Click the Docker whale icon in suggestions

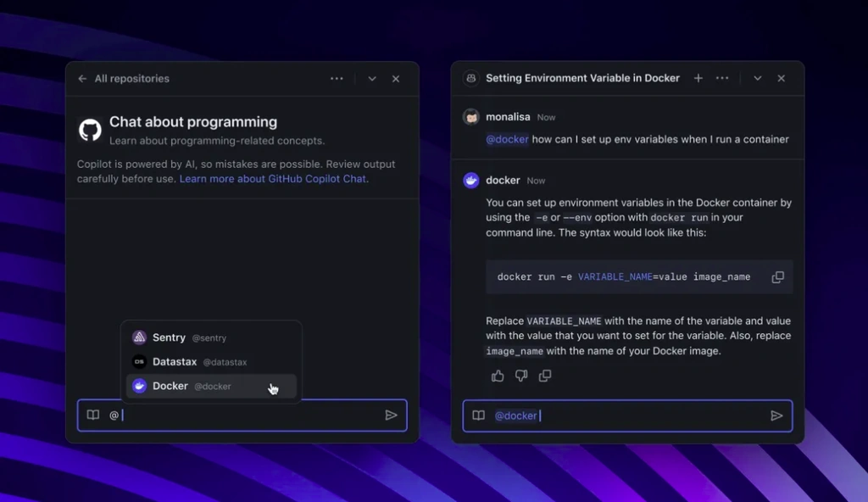[139, 386]
